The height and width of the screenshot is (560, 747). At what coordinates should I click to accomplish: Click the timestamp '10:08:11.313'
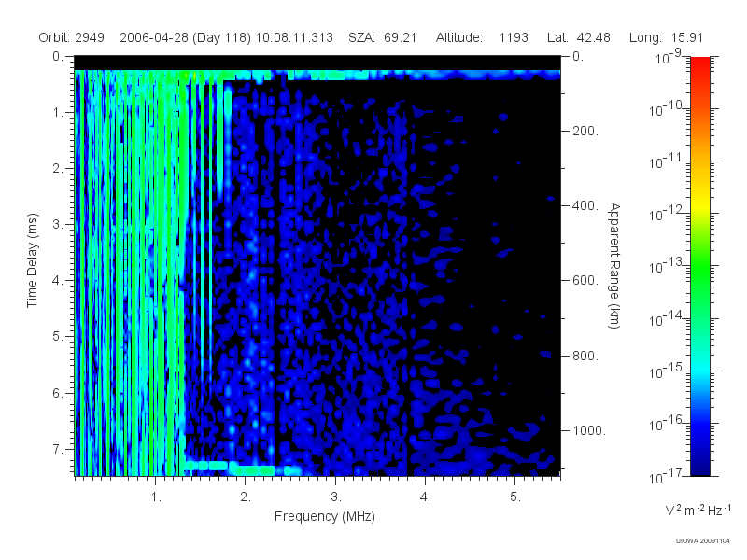pos(294,37)
